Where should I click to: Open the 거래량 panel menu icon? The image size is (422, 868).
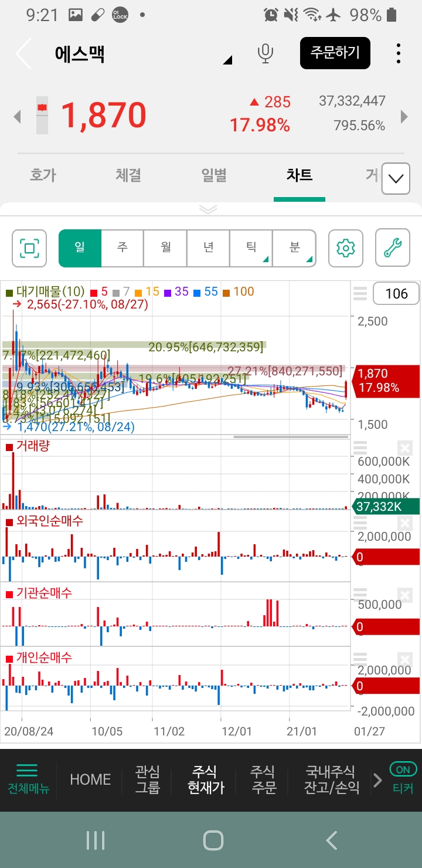click(x=360, y=449)
